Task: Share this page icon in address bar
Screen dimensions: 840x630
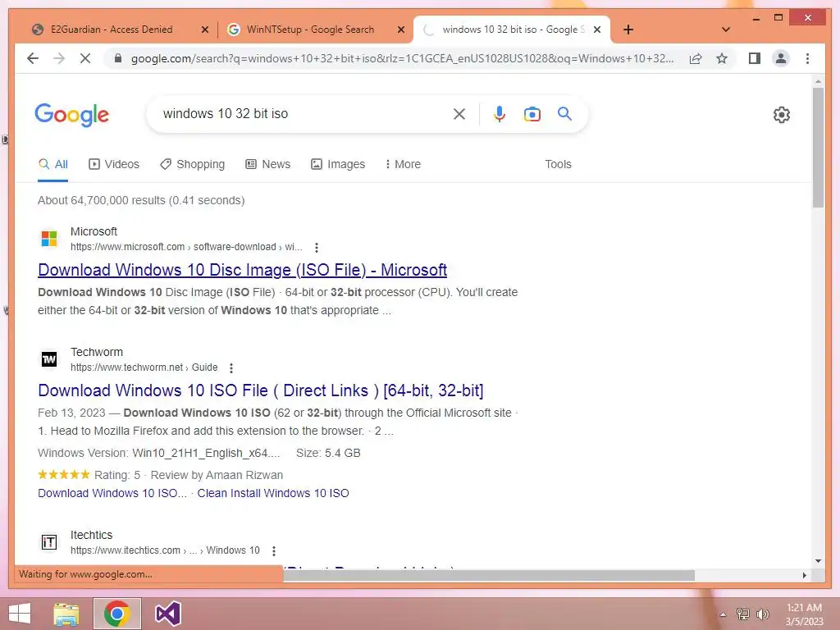Action: (696, 58)
